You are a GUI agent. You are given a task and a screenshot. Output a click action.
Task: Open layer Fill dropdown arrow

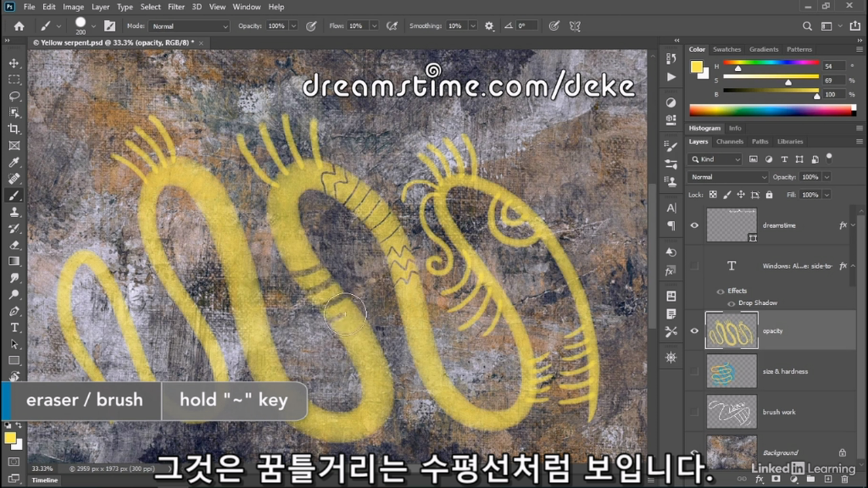(x=827, y=195)
